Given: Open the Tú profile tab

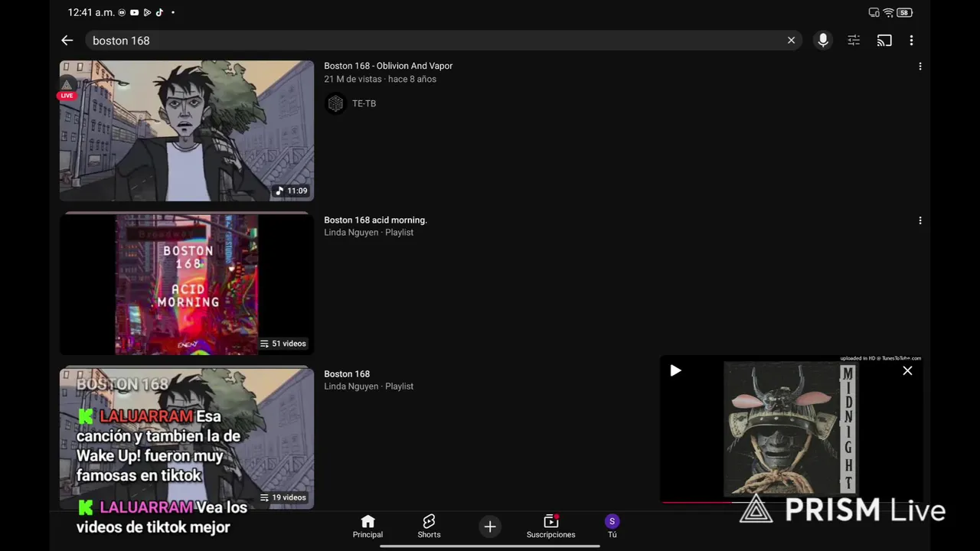Looking at the screenshot, I should (612, 527).
